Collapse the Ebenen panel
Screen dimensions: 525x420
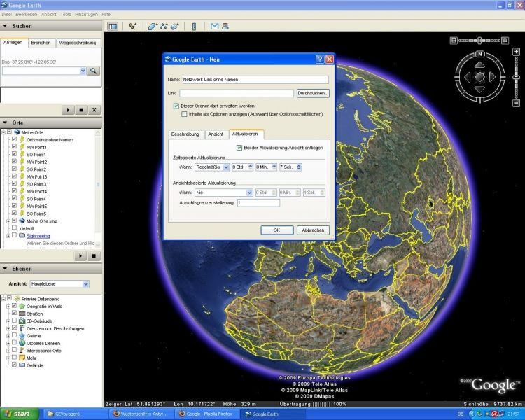coord(5,269)
